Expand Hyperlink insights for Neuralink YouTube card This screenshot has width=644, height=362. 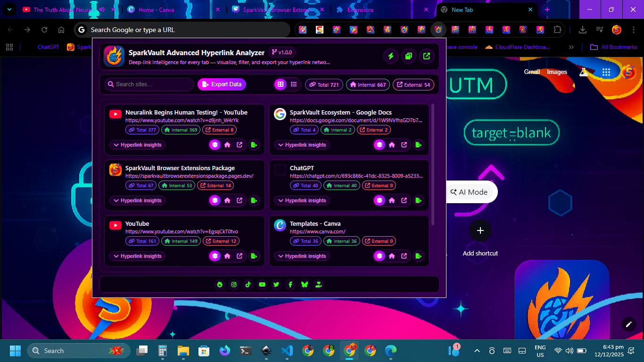tap(136, 145)
